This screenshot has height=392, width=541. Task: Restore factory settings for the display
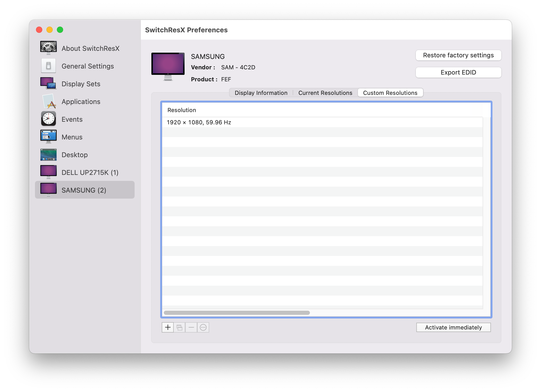(x=458, y=55)
